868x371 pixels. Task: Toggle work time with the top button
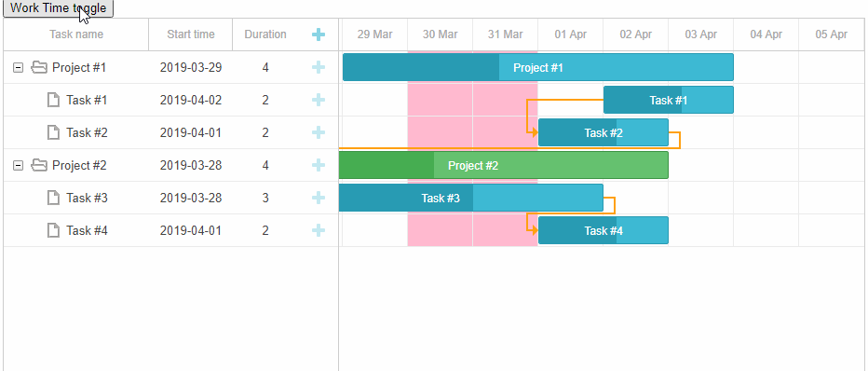pos(58,8)
